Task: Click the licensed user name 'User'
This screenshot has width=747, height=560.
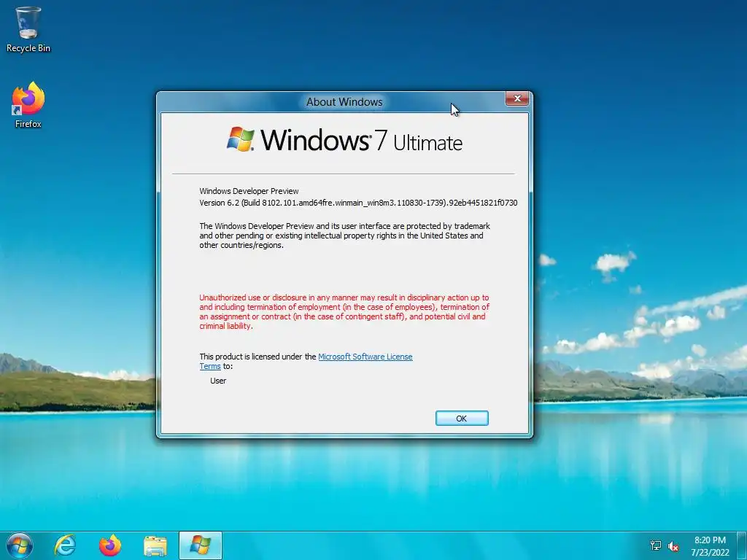Action: [218, 381]
